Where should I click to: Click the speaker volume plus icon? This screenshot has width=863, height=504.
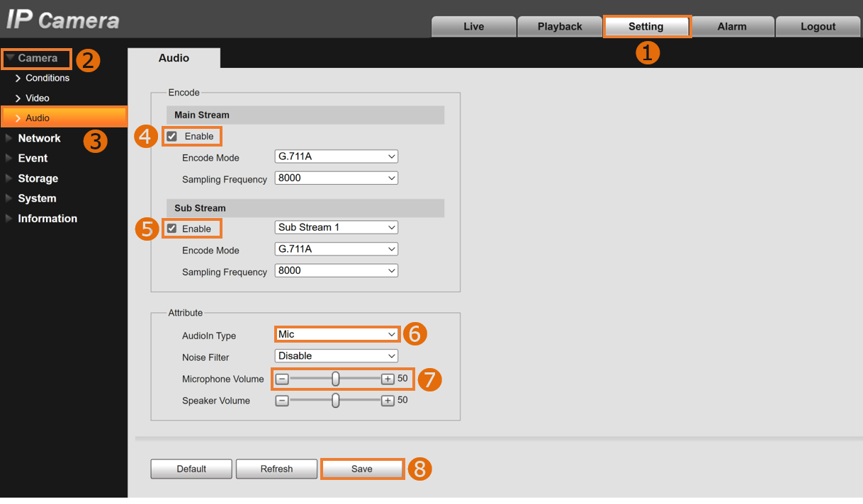pyautogui.click(x=388, y=401)
